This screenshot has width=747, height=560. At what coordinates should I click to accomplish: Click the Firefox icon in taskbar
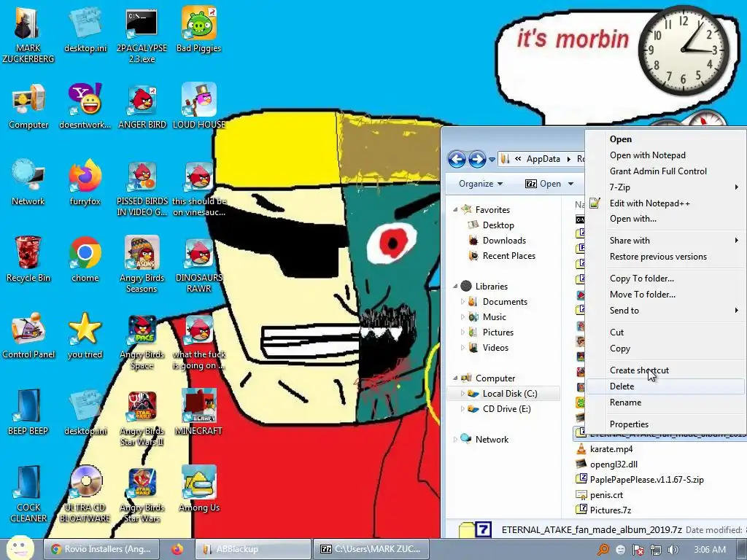[x=178, y=549]
